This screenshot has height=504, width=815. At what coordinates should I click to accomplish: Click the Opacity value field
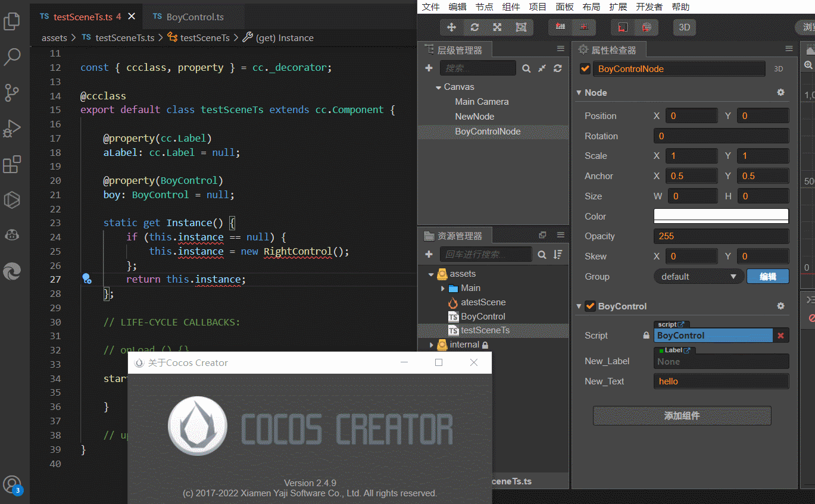[722, 236]
